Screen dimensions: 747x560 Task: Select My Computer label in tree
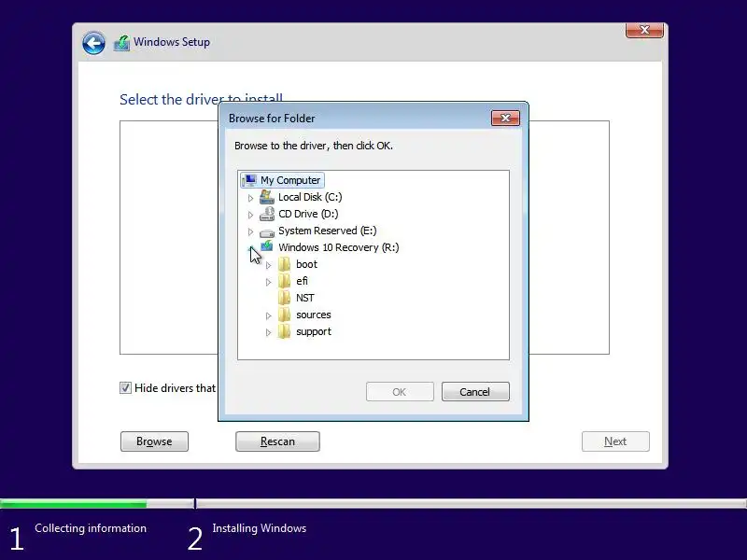click(290, 180)
